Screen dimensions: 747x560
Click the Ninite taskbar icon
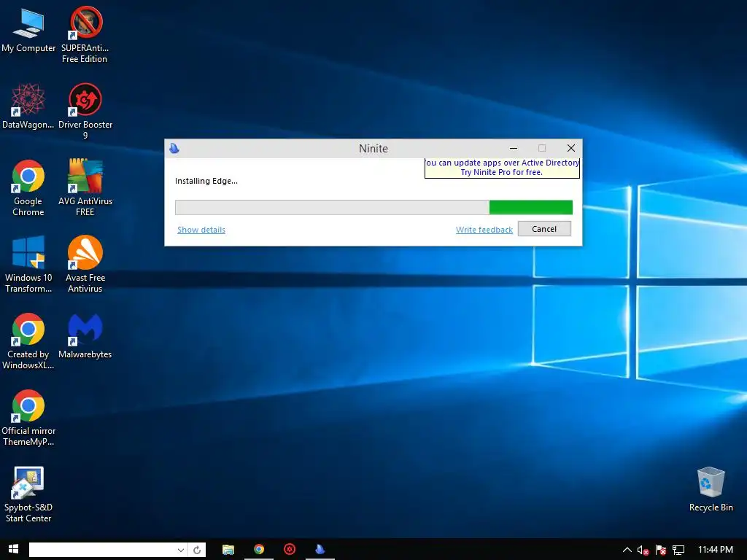tap(320, 550)
